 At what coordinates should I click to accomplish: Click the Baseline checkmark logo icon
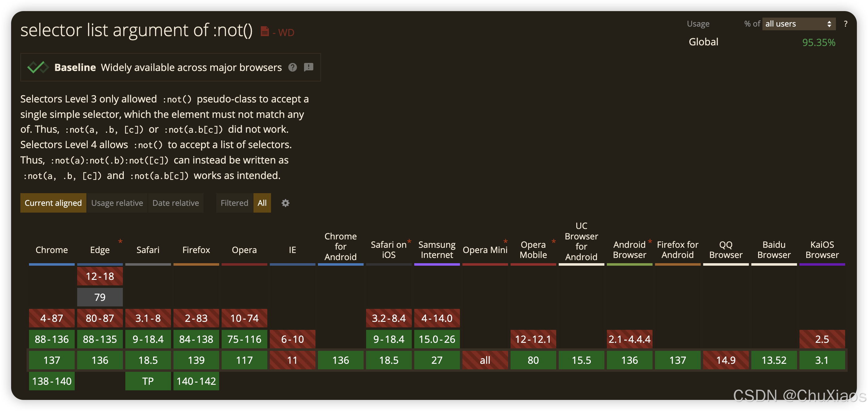pos(38,67)
